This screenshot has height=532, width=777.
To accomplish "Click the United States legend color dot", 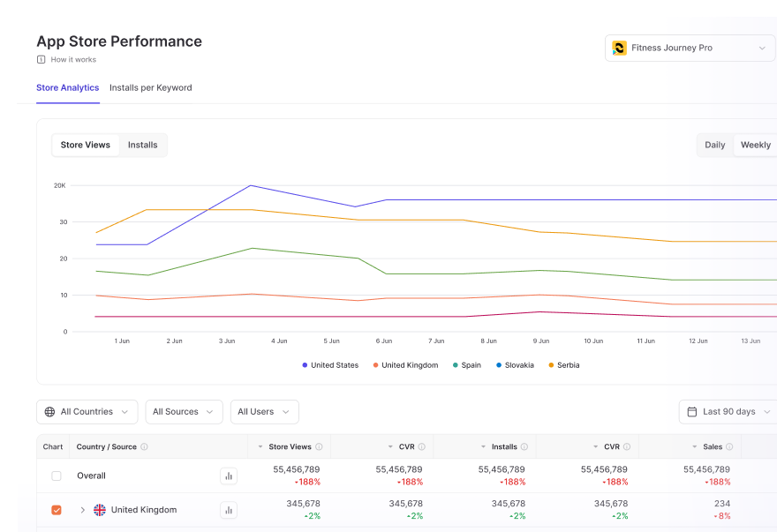I will click(305, 365).
